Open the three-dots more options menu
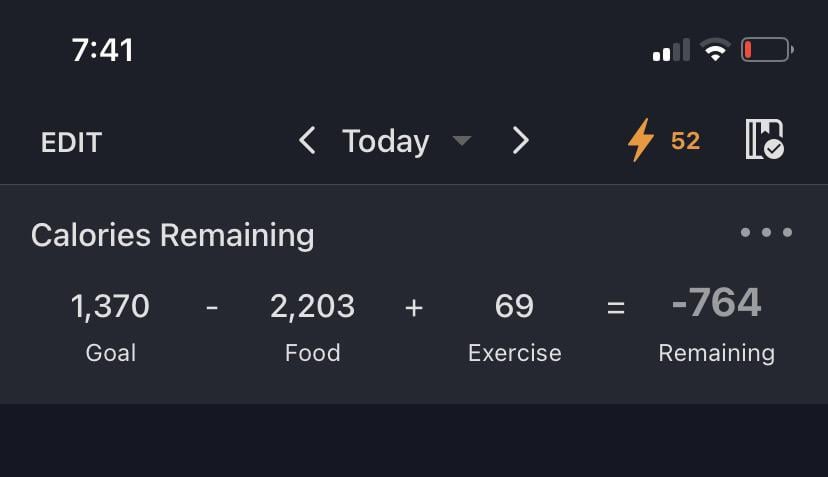 tap(766, 233)
